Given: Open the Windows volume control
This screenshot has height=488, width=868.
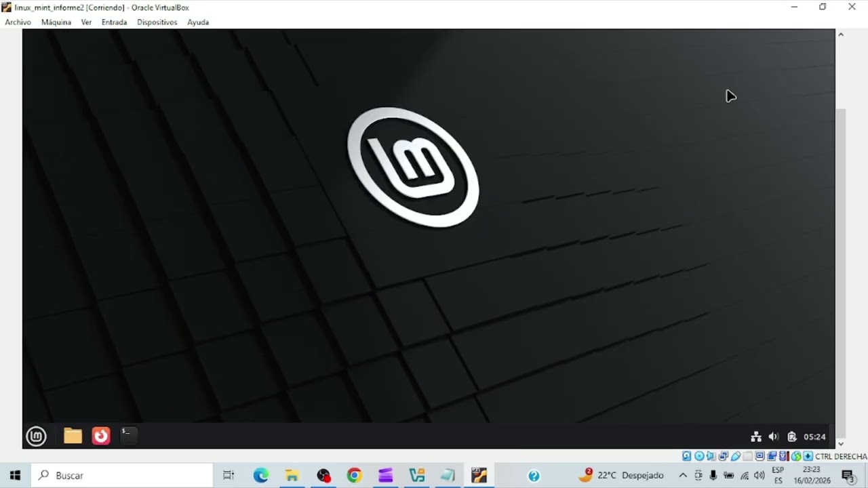Looking at the screenshot, I should pyautogui.click(x=759, y=476).
